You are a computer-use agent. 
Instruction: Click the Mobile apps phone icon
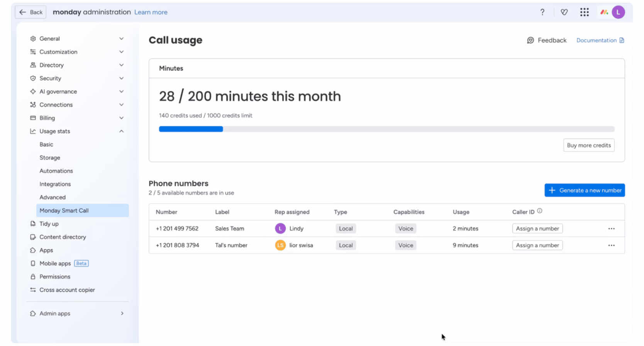33,263
